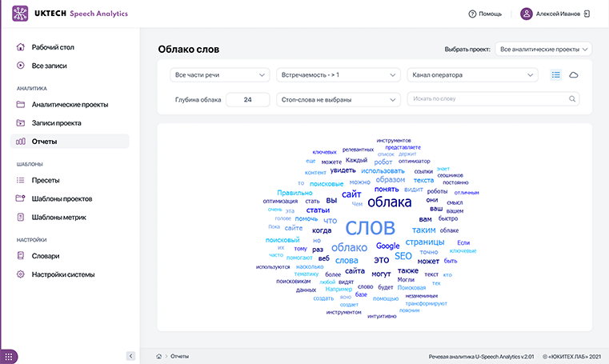This screenshot has height=364, width=609.
Task: Expand the Стоп-слова не выбраны dropdown
Action: coord(338,100)
